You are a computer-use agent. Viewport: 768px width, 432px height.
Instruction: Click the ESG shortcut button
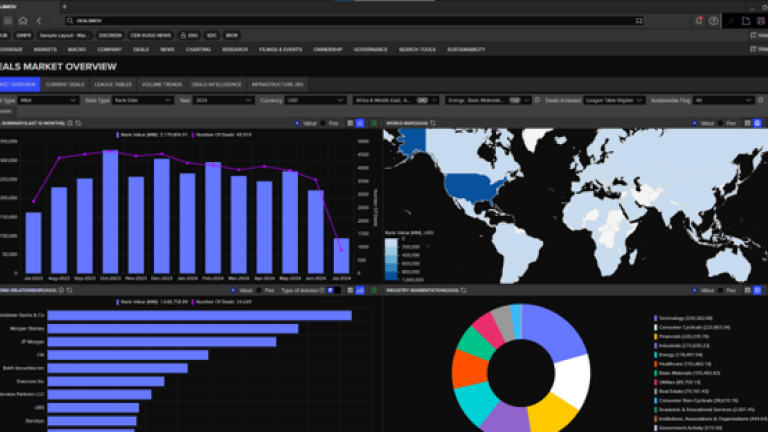192,34
